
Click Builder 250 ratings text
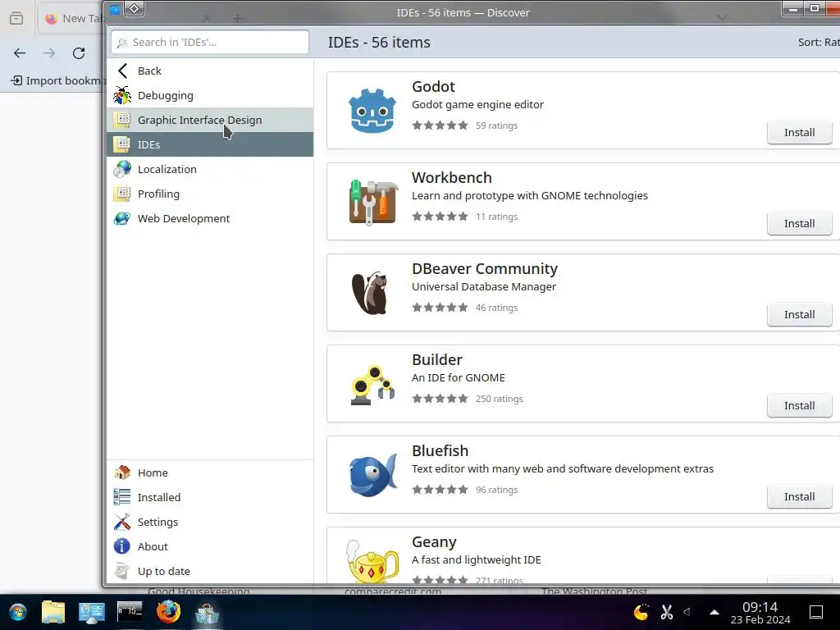coord(500,399)
